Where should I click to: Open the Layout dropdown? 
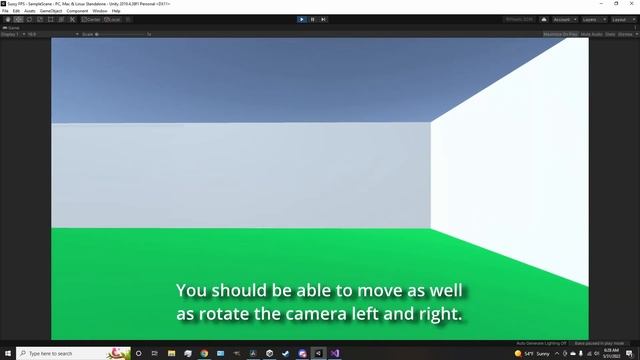click(x=624, y=20)
